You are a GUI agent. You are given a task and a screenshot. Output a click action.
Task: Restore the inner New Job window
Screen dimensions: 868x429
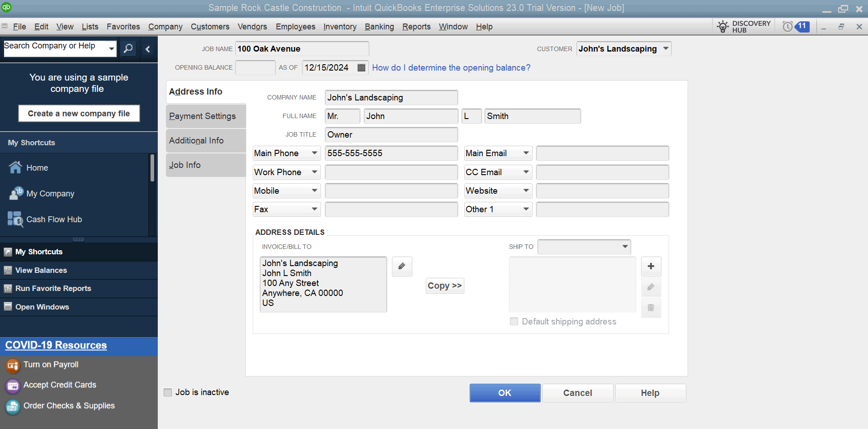tap(841, 27)
